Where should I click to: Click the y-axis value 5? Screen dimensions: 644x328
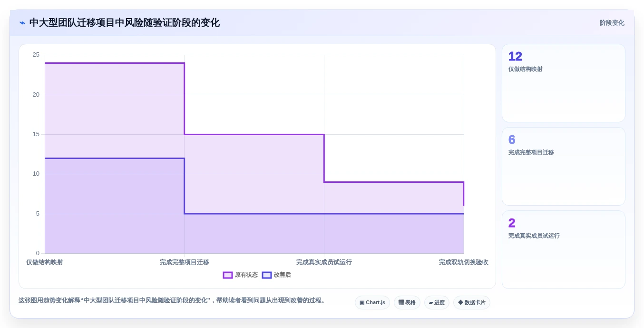(38, 214)
